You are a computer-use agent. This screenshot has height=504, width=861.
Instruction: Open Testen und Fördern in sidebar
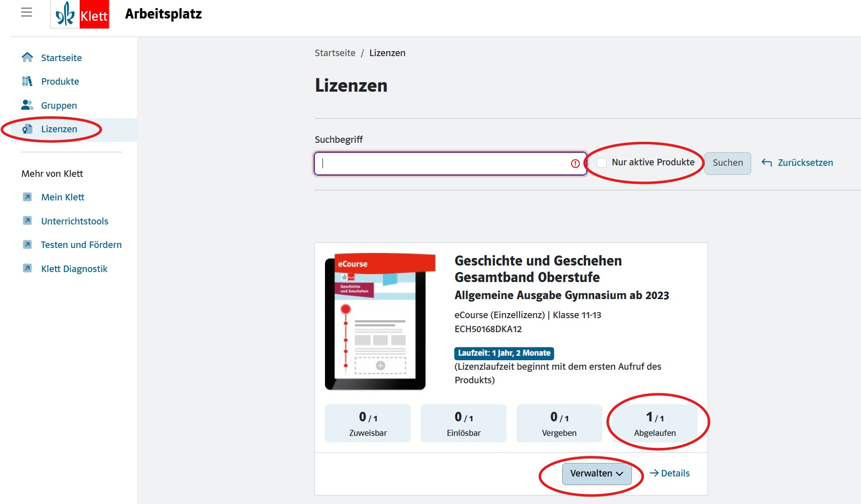(81, 244)
